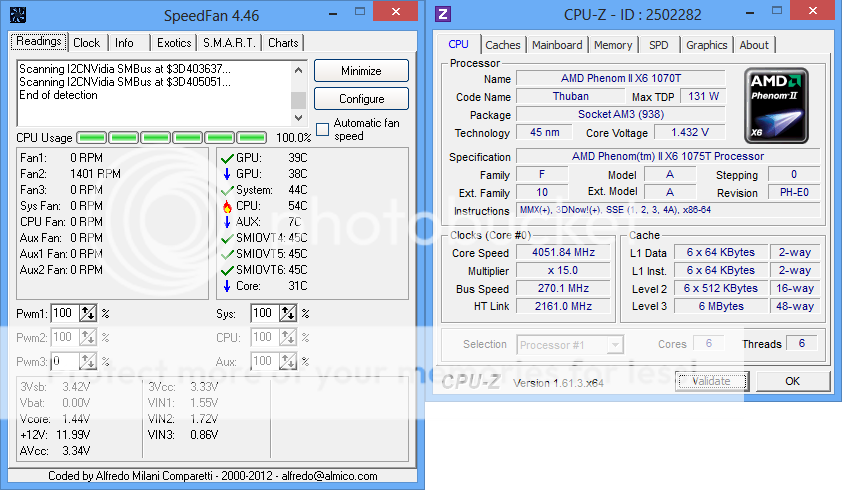Viewport: 848px width, 496px height.
Task: Enable the Automatic fan speed checkbox
Action: pos(322,129)
